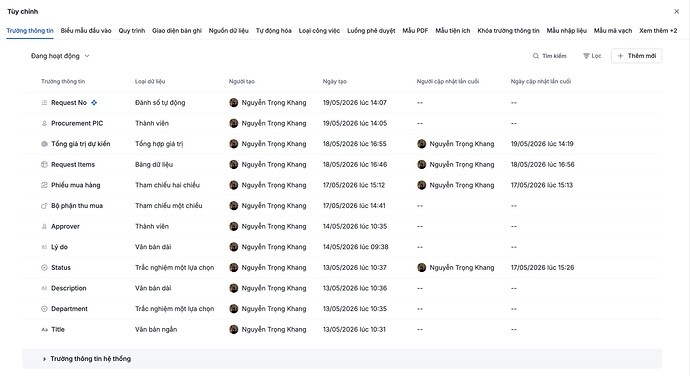
Task: Open the Title field name
Action: point(58,329)
